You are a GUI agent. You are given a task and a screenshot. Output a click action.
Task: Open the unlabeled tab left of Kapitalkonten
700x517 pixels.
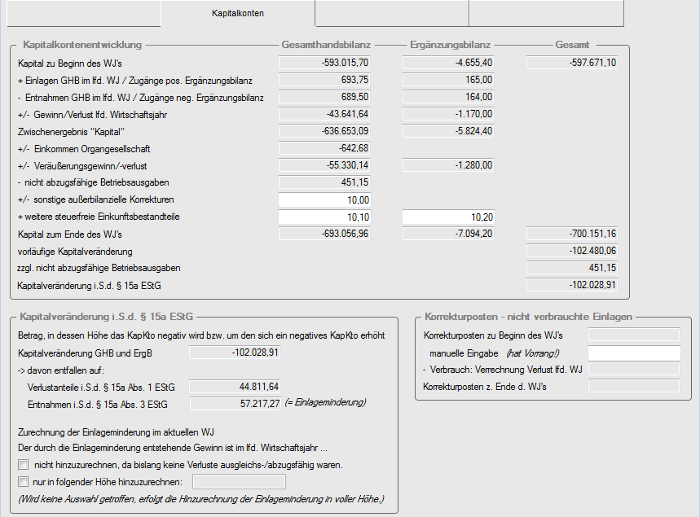pos(83,13)
